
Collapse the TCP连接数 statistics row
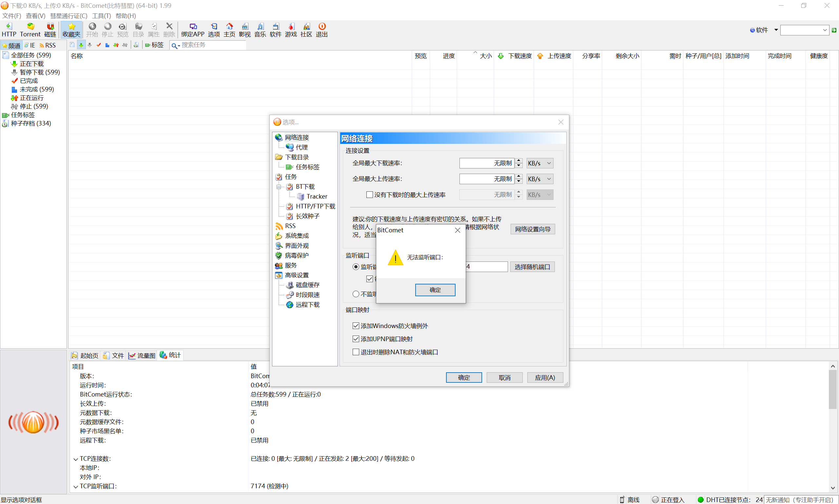pos(76,459)
